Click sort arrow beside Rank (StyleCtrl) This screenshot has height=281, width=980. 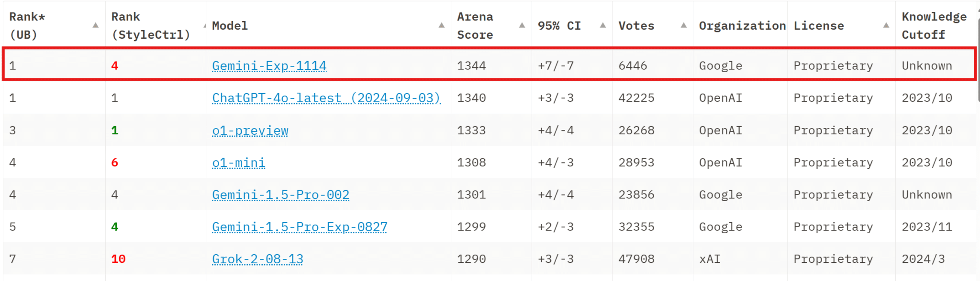coord(205,26)
